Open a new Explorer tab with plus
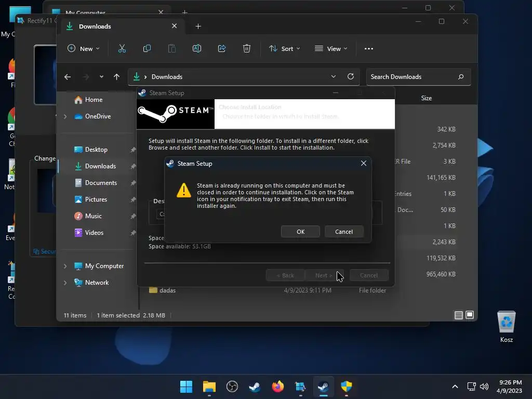 coord(198,26)
